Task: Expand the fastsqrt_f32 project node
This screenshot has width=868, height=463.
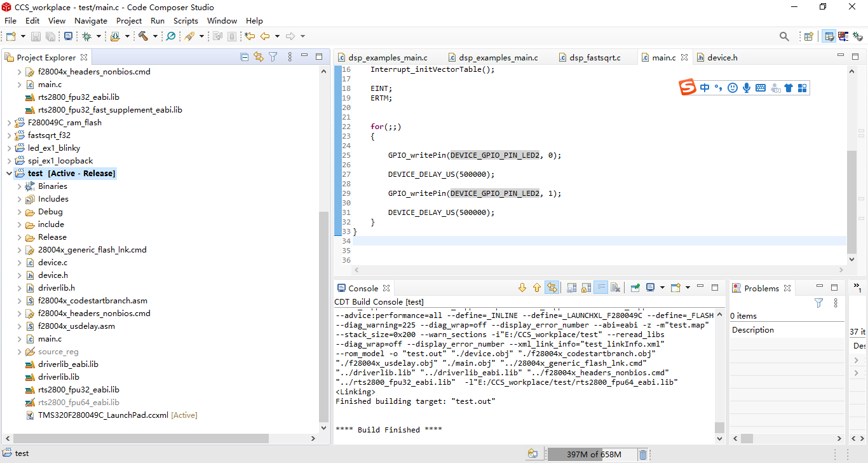Action: tap(9, 135)
